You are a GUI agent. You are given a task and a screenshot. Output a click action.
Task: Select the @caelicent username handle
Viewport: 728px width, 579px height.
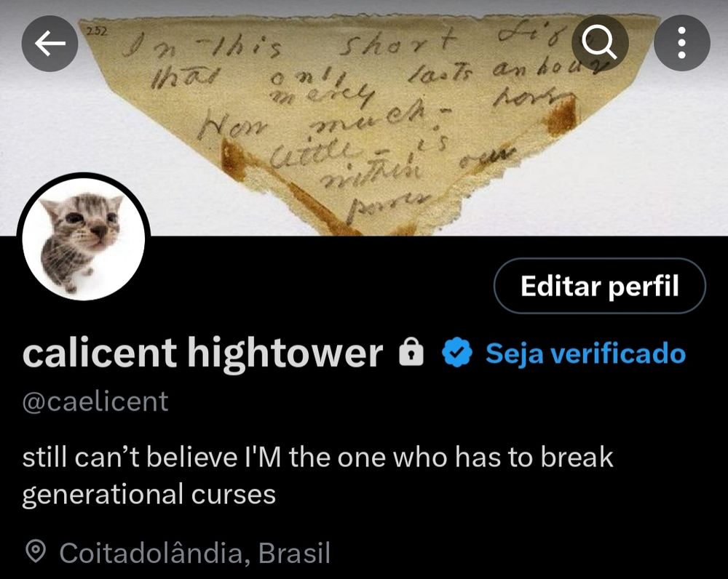point(95,402)
